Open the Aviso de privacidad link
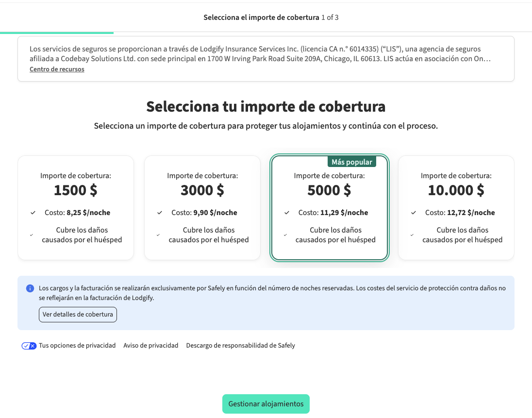Viewport: 532px width, 418px height. pos(150,346)
